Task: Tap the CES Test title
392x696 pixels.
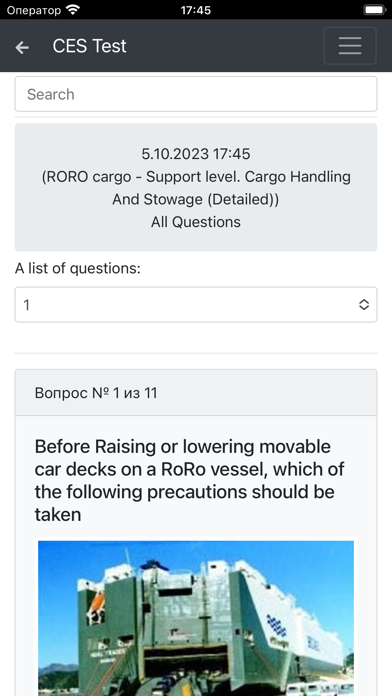Action: [89, 46]
